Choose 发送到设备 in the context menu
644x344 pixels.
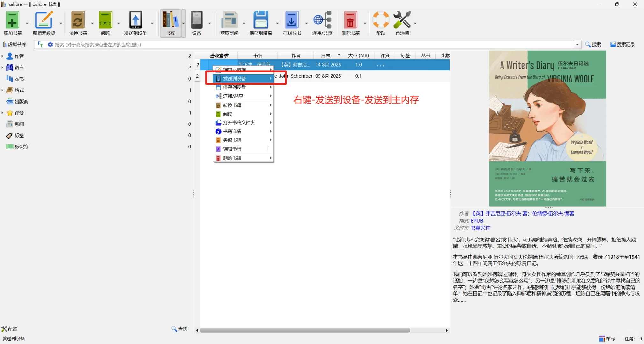tap(244, 78)
